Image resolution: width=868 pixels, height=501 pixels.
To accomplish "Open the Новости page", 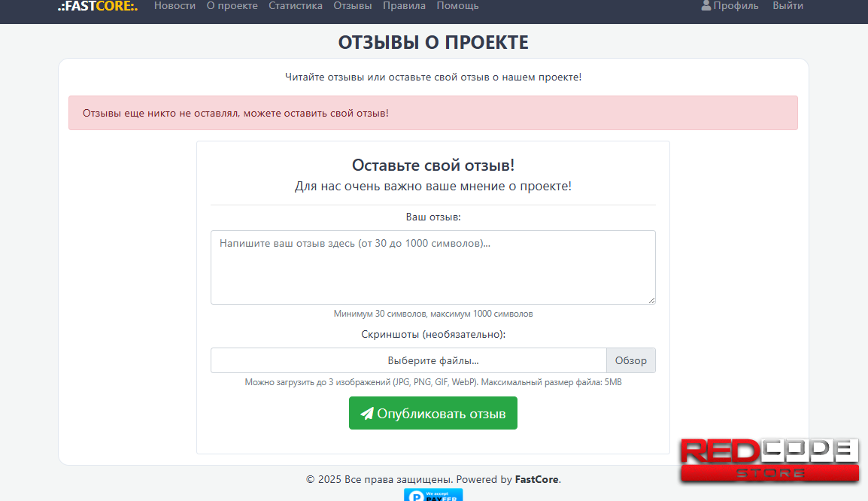I will tap(175, 6).
